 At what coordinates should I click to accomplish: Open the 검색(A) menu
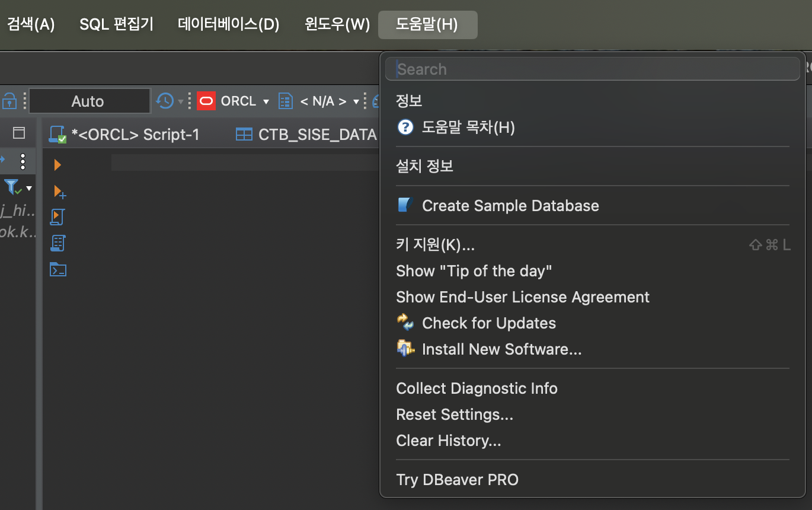30,24
